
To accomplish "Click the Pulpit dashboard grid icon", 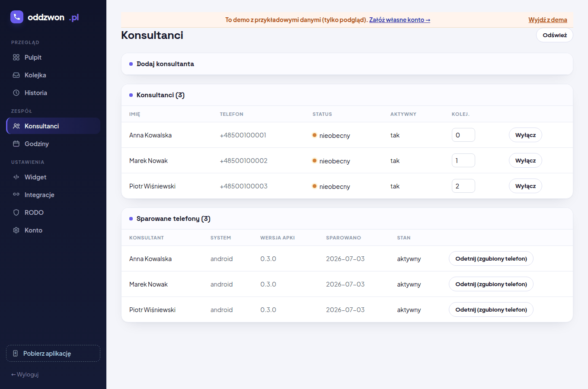I will (16, 57).
